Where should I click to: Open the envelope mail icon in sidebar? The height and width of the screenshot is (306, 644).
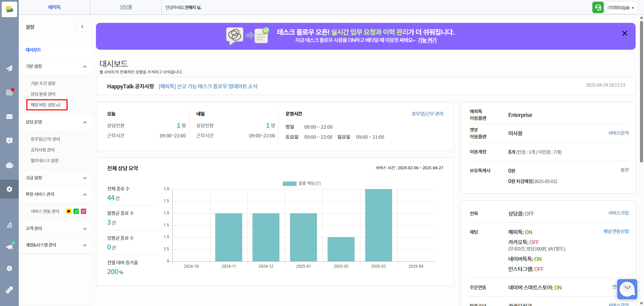click(x=9, y=117)
